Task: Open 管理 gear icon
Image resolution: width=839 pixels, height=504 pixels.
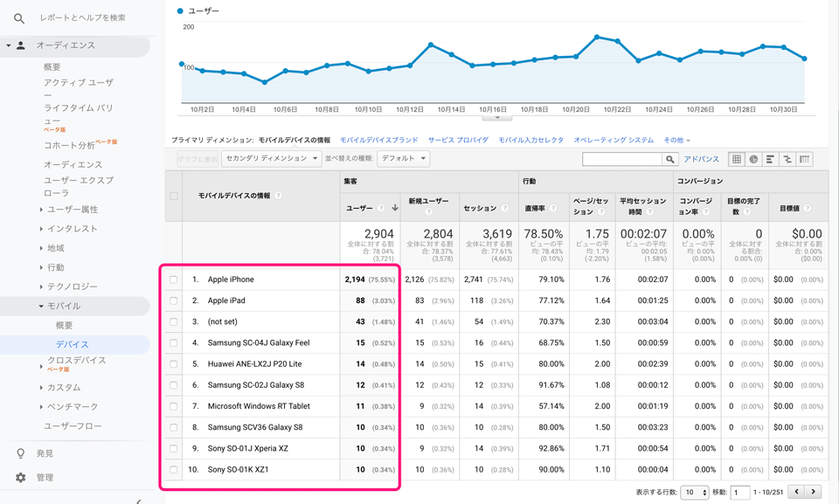Action: (21, 477)
